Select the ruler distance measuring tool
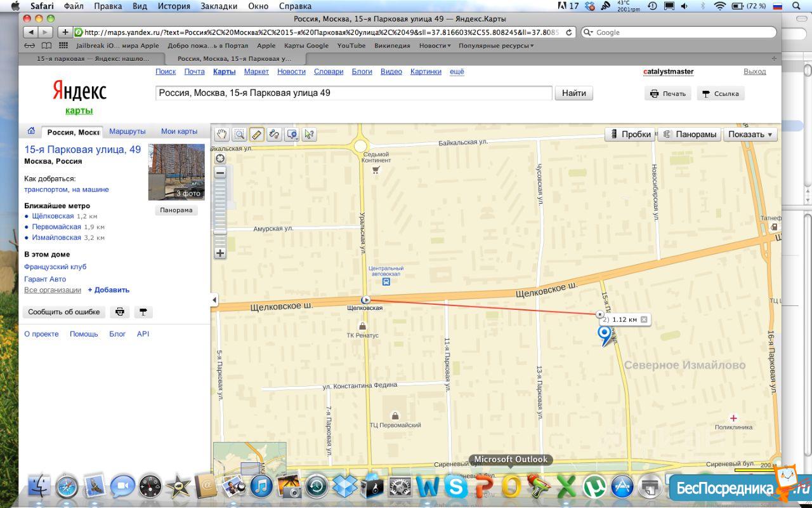 [257, 134]
